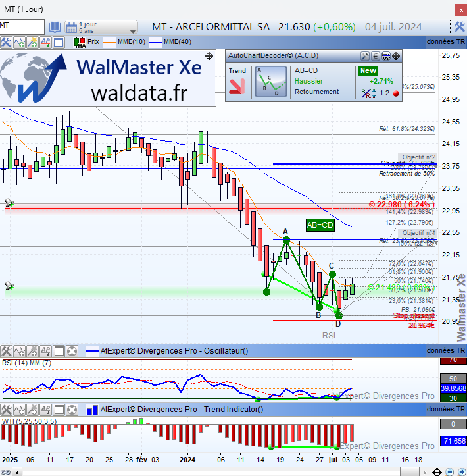
Task: Click the AutoChartDecoder chart-table icon
Action: click(x=386, y=56)
